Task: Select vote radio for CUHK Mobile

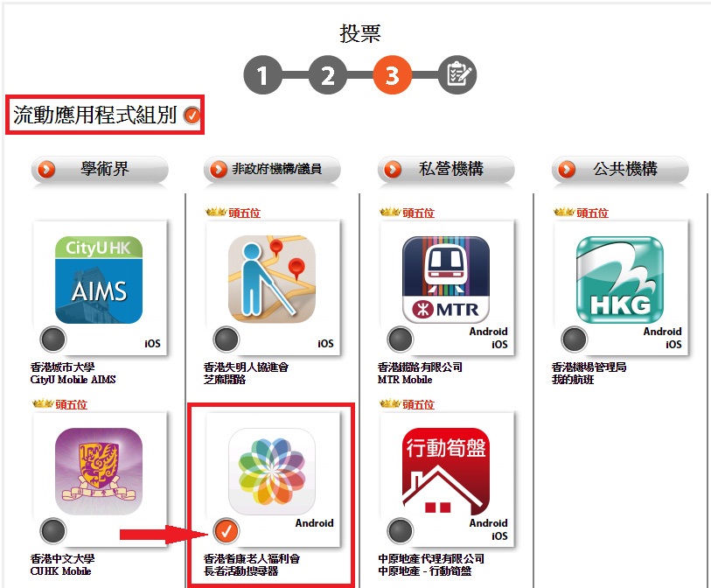Action: pos(53,531)
